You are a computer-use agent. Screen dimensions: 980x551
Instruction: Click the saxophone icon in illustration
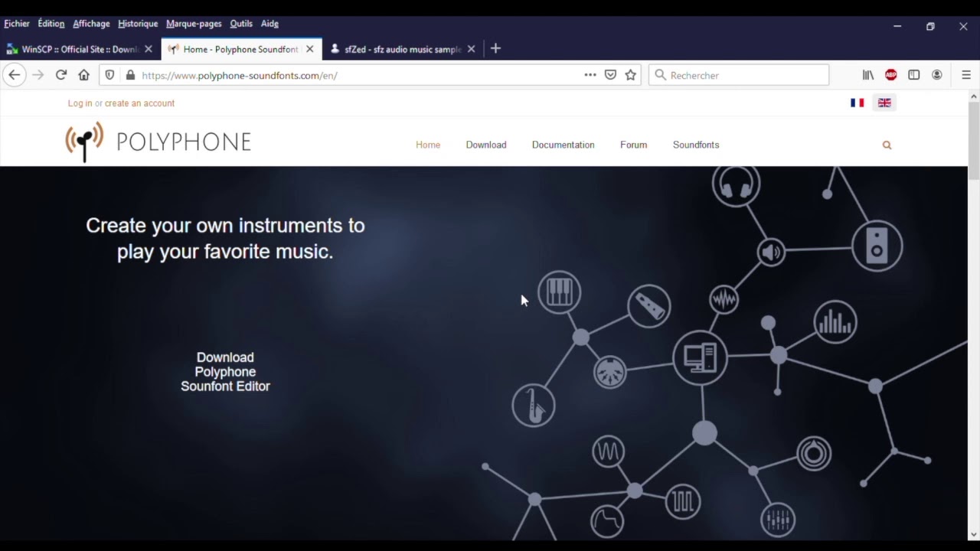[x=534, y=405]
